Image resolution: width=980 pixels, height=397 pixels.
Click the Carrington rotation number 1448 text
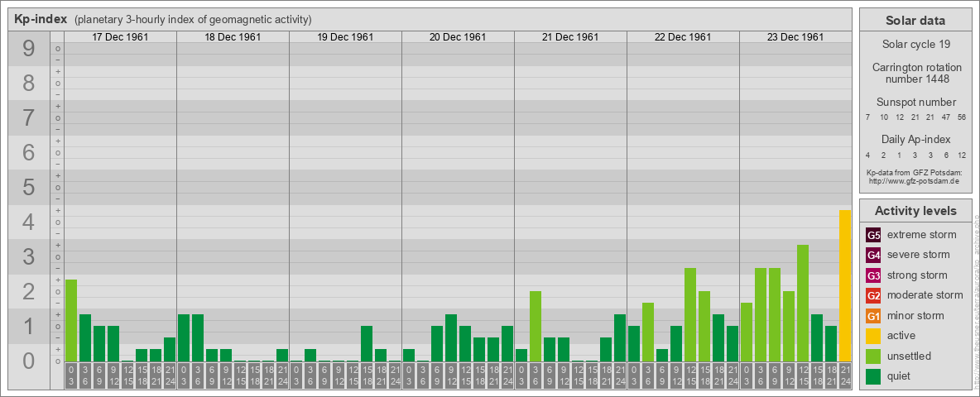916,73
